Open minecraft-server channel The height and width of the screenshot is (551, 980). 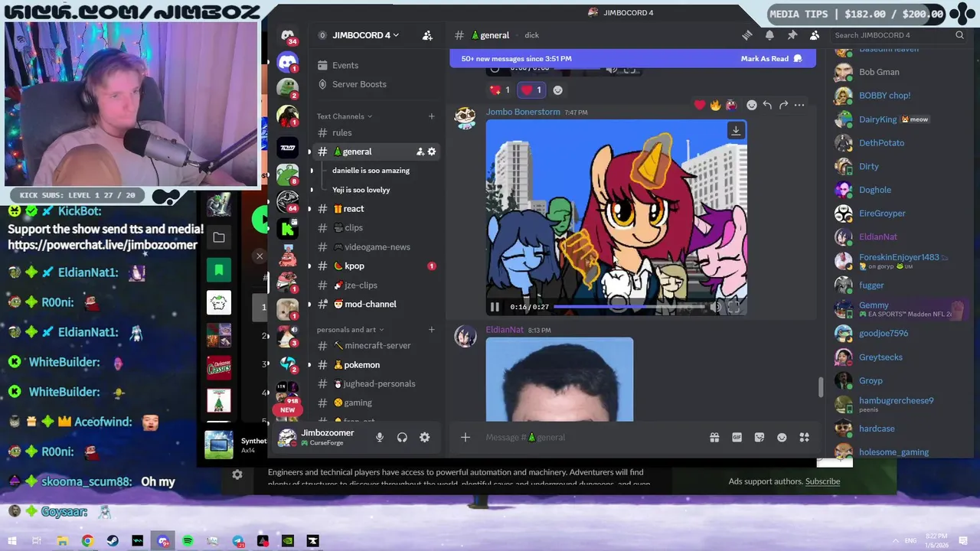pos(376,346)
